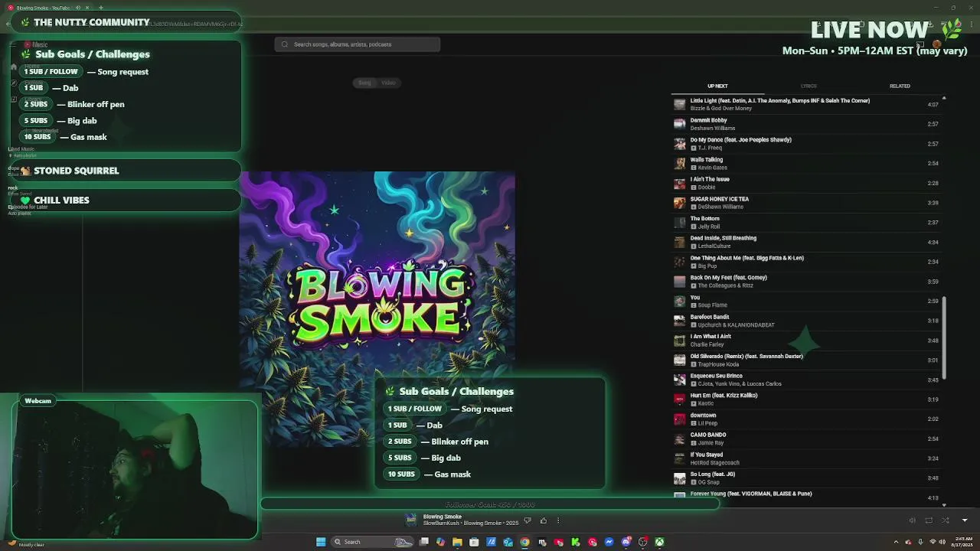Open the Windows Start menu

321,542
